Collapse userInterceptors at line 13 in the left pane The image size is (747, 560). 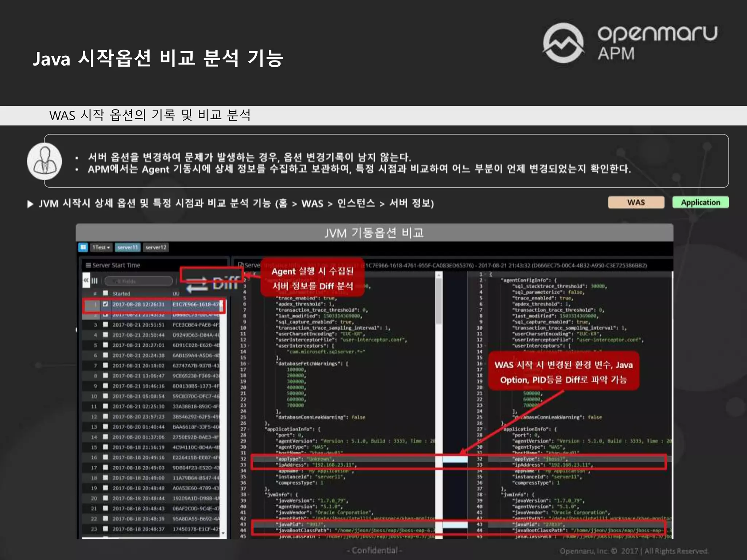click(x=249, y=346)
